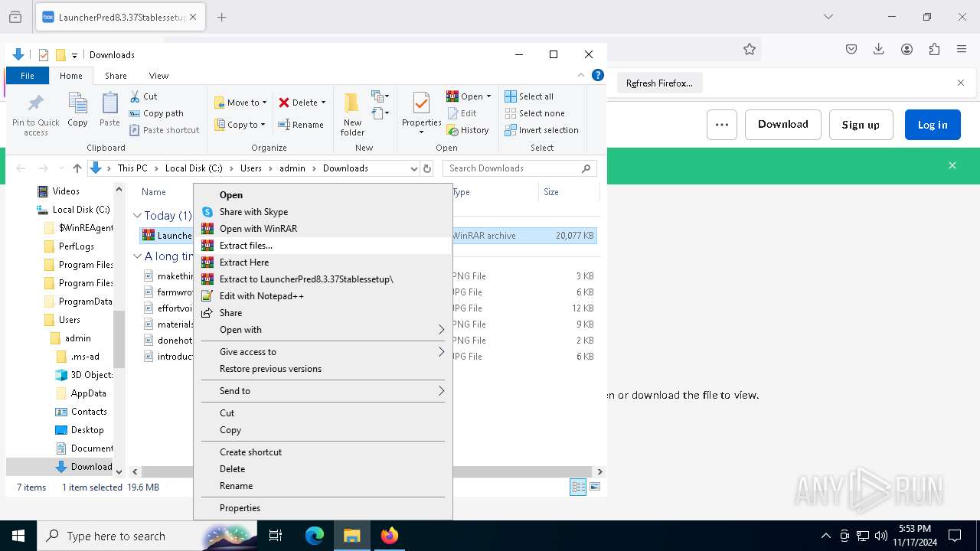The height and width of the screenshot is (551, 980).
Task: Select 3D Objects in navigation tree
Action: pos(84,375)
